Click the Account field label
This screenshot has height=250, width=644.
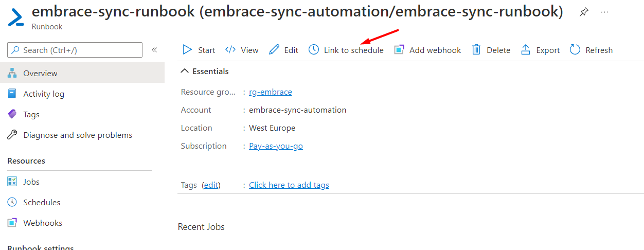coord(196,110)
